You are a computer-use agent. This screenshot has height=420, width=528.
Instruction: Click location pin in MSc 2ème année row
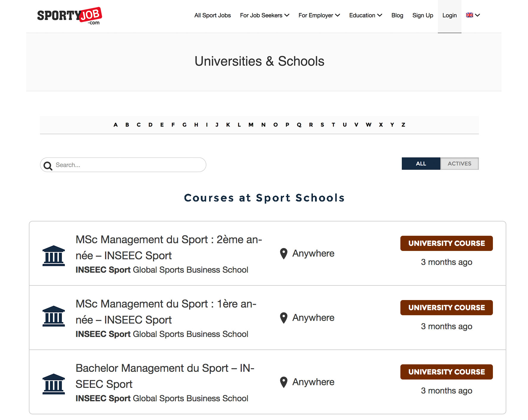[284, 254]
